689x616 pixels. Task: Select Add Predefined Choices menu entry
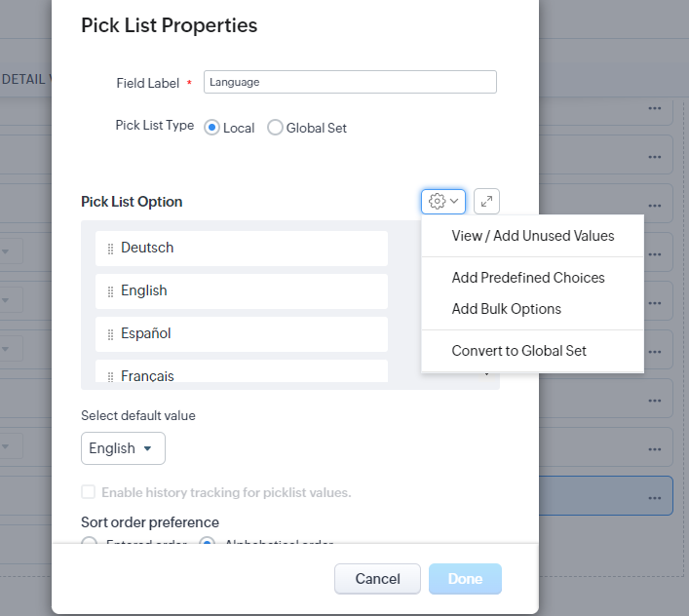tap(528, 278)
